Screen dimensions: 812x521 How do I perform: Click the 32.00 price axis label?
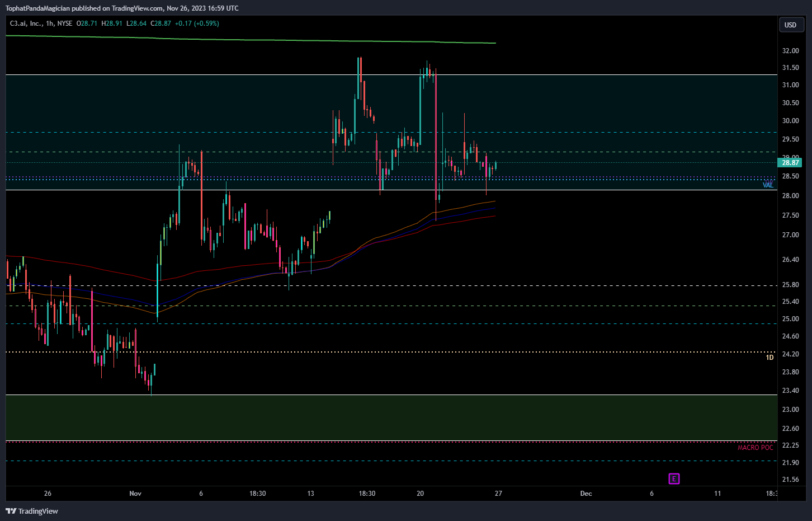point(790,51)
